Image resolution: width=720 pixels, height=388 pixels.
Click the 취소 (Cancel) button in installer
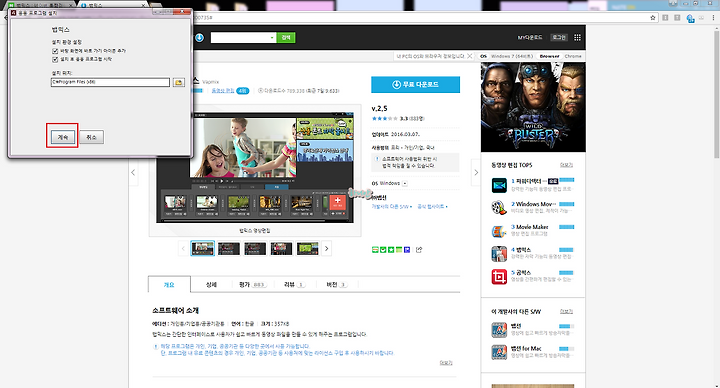[91, 137]
